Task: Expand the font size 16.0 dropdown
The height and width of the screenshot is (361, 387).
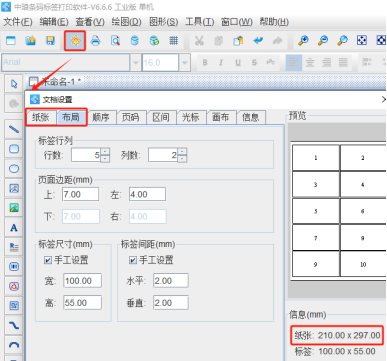Action: click(x=185, y=63)
